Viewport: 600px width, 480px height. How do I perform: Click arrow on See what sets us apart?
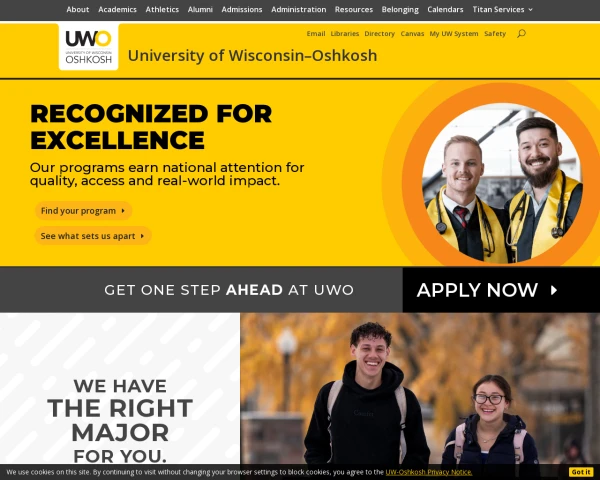click(x=142, y=236)
